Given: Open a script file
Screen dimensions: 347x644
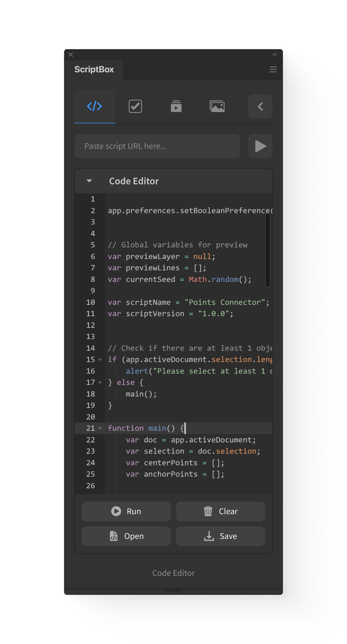Looking at the screenshot, I should click(126, 536).
